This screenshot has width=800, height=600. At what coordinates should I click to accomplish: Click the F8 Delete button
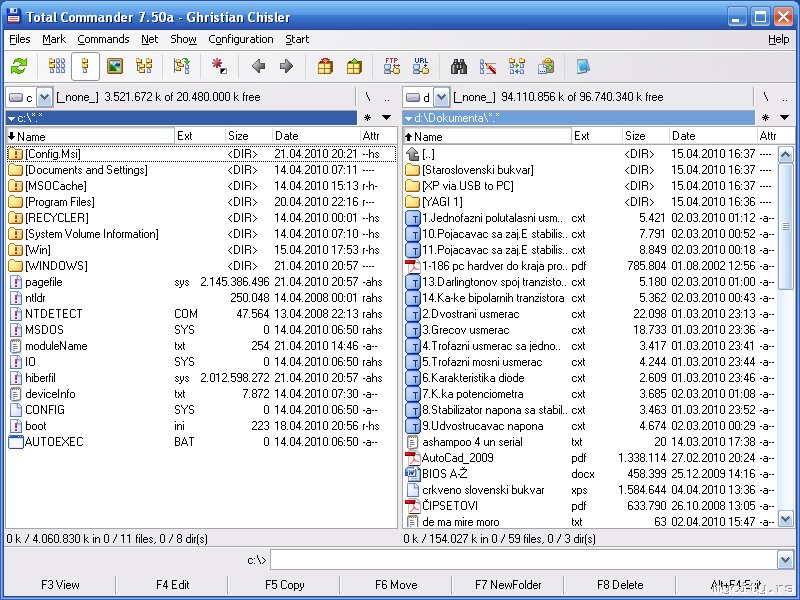pos(620,585)
